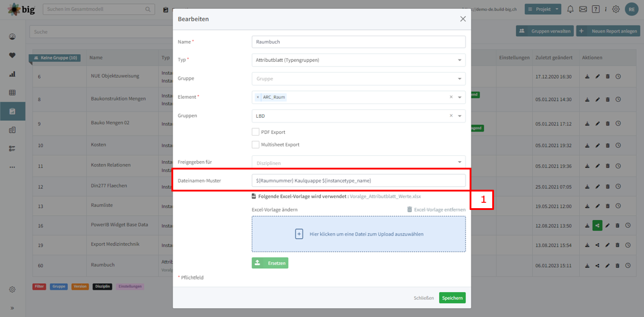Image resolution: width=644 pixels, height=317 pixels.
Task: Open the three dots sidebar menu
Action: click(12, 167)
